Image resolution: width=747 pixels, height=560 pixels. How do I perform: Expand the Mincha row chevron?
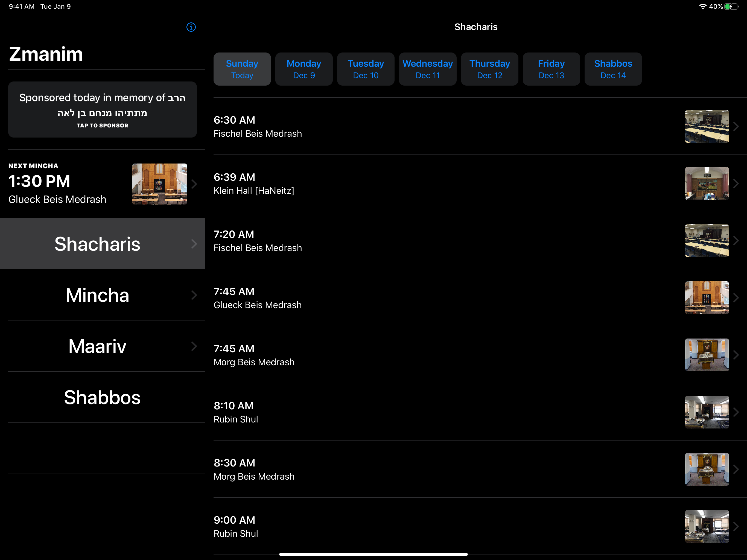pyautogui.click(x=194, y=295)
